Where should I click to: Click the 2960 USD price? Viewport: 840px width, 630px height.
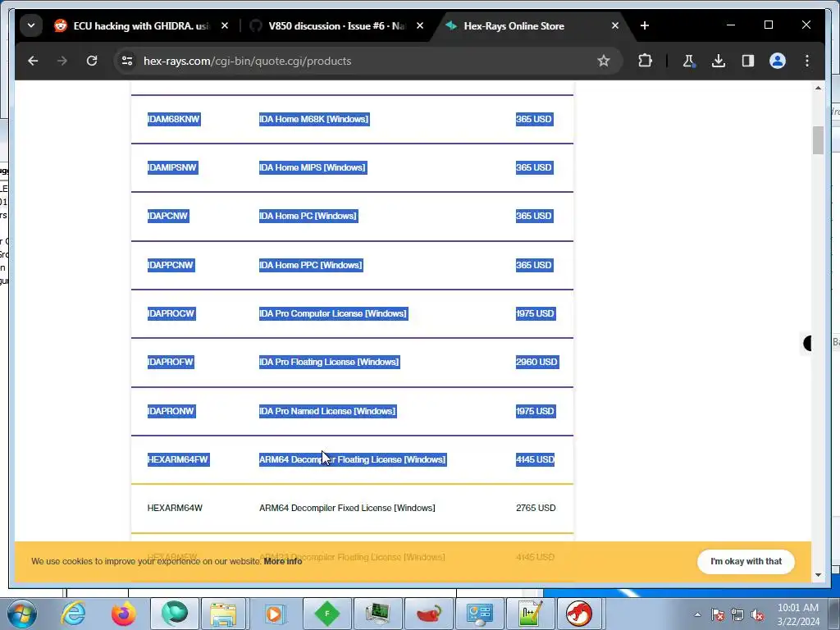[x=536, y=362]
